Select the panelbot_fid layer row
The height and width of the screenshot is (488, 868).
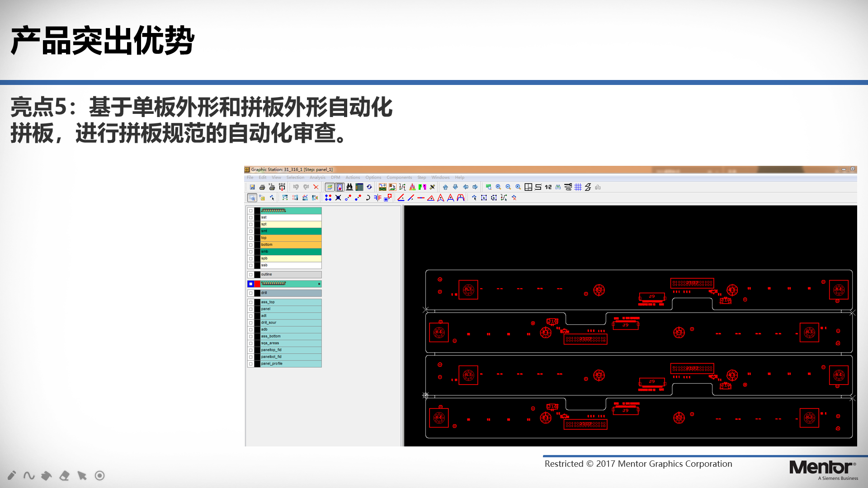(x=291, y=357)
